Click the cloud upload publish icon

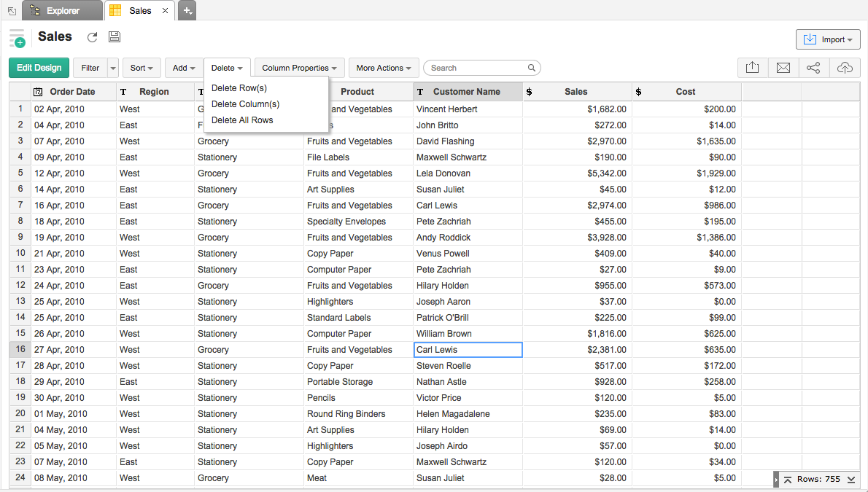[845, 68]
